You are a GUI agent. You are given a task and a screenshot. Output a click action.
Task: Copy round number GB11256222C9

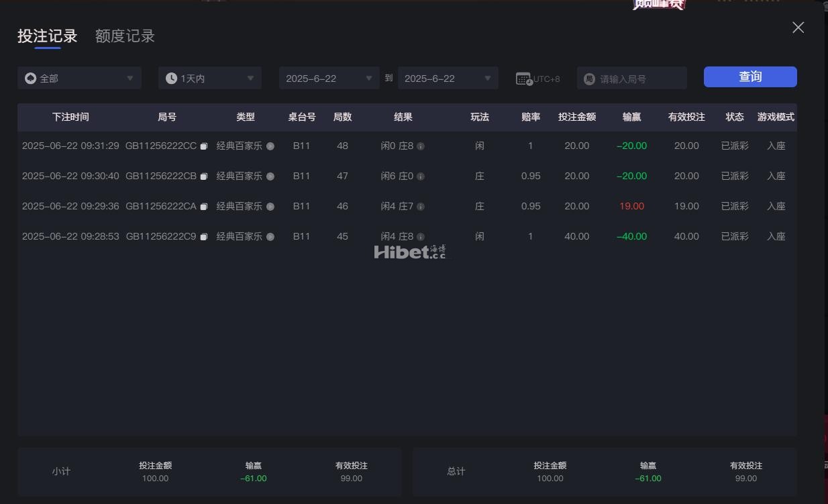(x=204, y=237)
